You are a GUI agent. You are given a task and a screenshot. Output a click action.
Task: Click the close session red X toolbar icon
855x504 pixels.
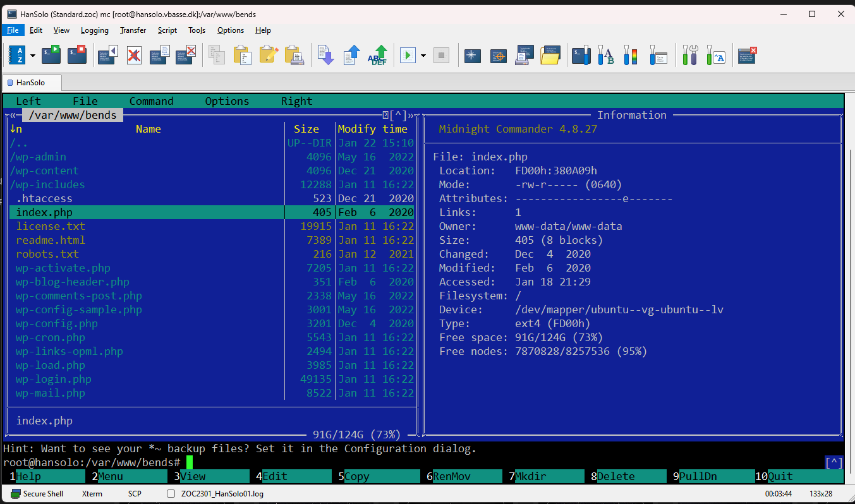click(748, 55)
